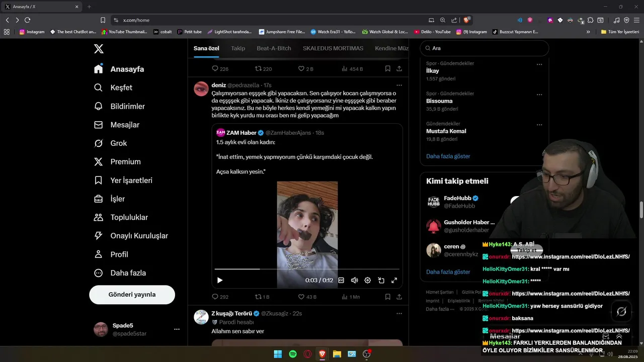Open the X logo home link
The width and height of the screenshot is (644, 362).
coord(99,49)
